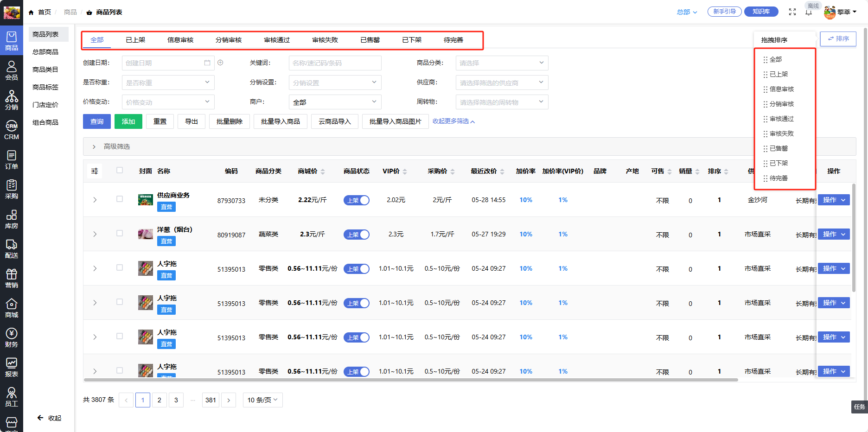Click the notification bell icon

click(809, 12)
